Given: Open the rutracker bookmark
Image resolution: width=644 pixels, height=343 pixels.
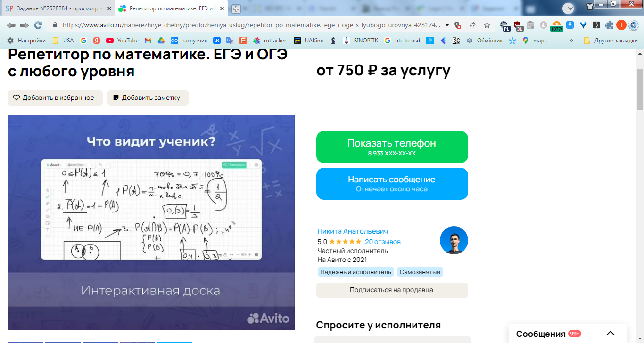Looking at the screenshot, I should tap(270, 41).
